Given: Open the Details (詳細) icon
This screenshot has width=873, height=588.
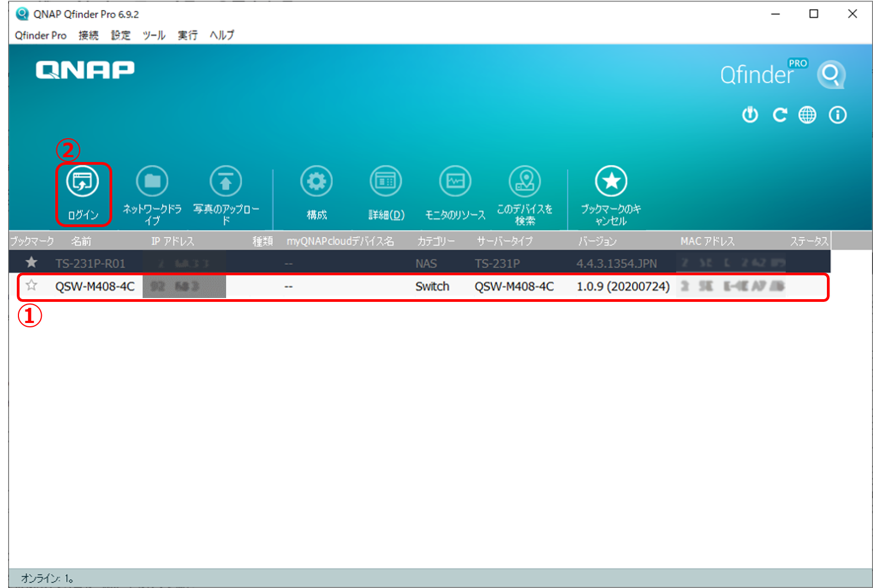Looking at the screenshot, I should tap(386, 182).
